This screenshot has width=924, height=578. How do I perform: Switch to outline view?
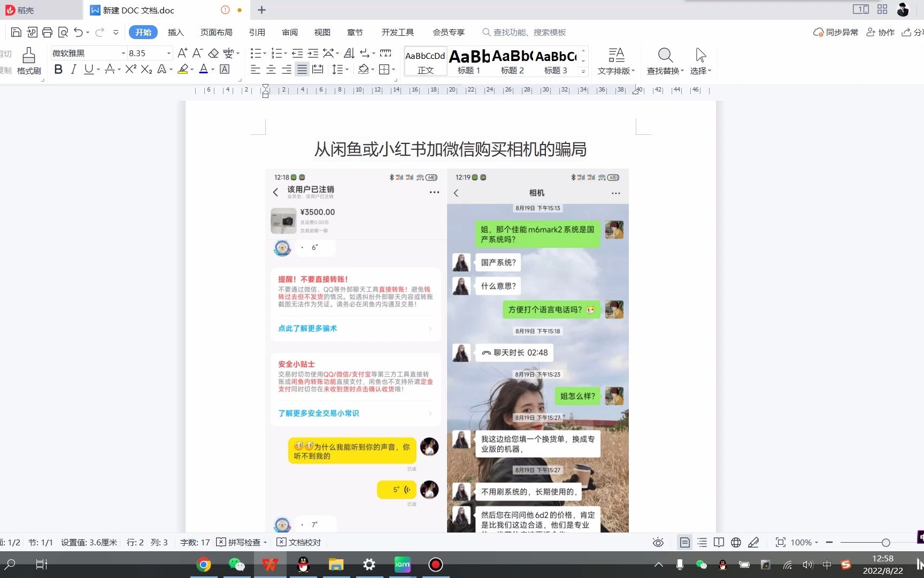point(702,543)
